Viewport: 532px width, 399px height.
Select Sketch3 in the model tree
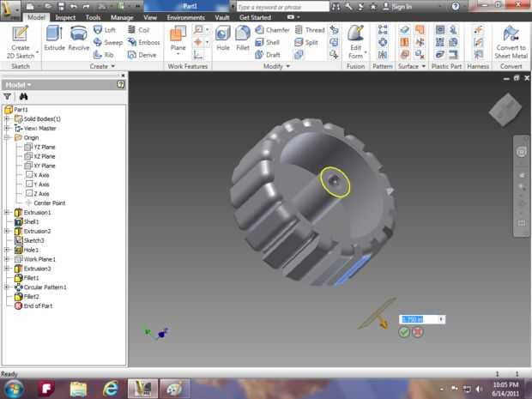coord(29,240)
